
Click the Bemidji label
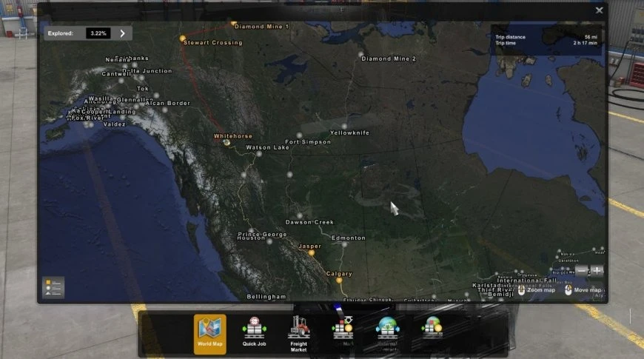[500, 294]
